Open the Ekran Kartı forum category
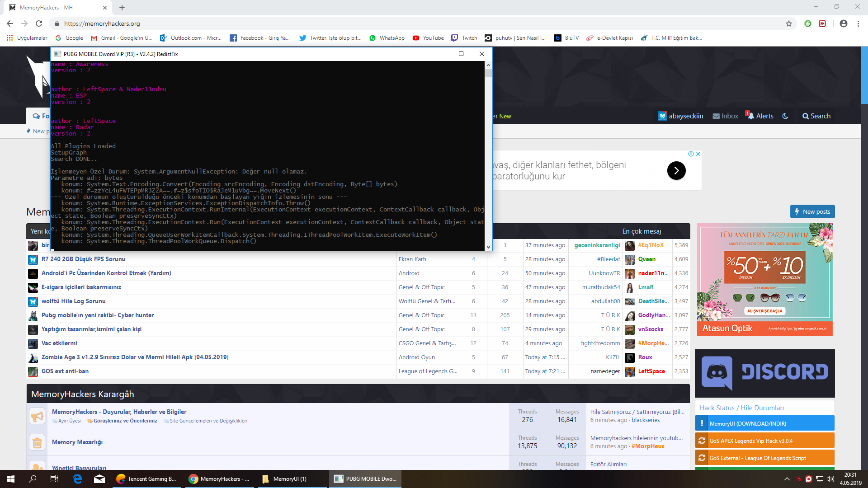The width and height of the screenshot is (868, 488). [x=412, y=259]
